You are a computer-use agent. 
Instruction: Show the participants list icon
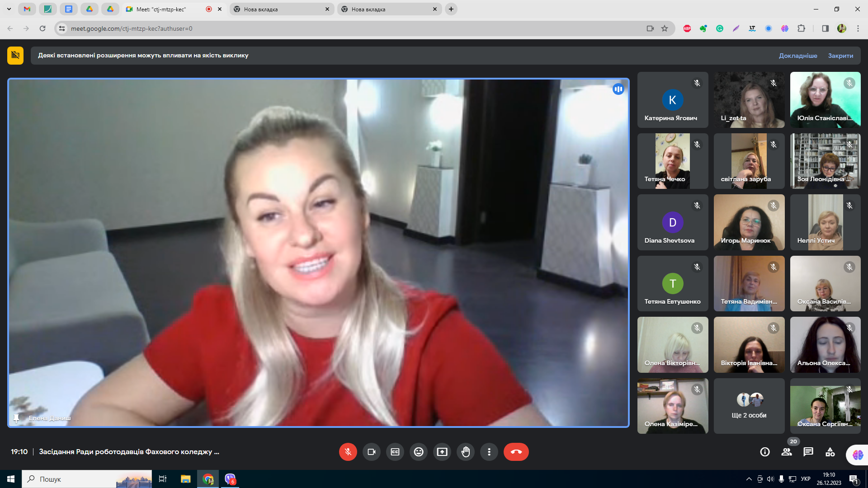coord(787,452)
